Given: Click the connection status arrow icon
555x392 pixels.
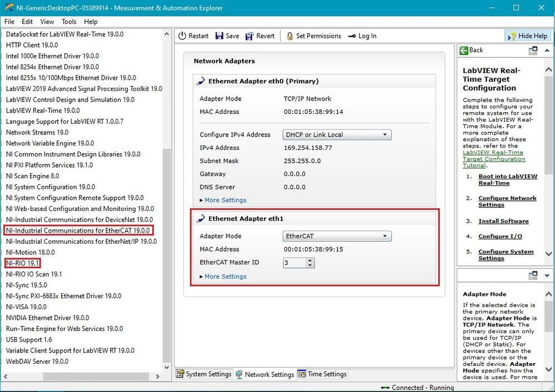Looking at the screenshot, I should [x=385, y=388].
